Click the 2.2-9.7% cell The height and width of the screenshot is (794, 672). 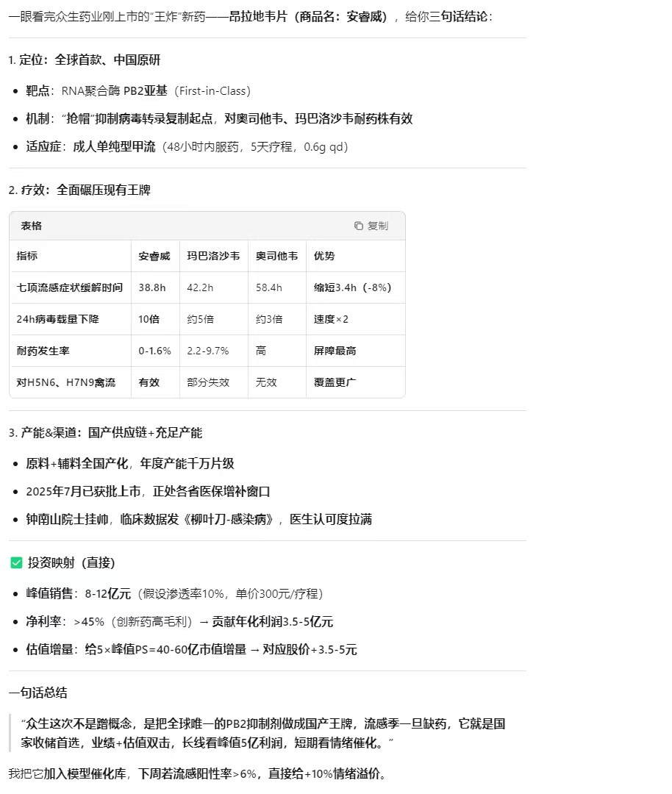(207, 351)
